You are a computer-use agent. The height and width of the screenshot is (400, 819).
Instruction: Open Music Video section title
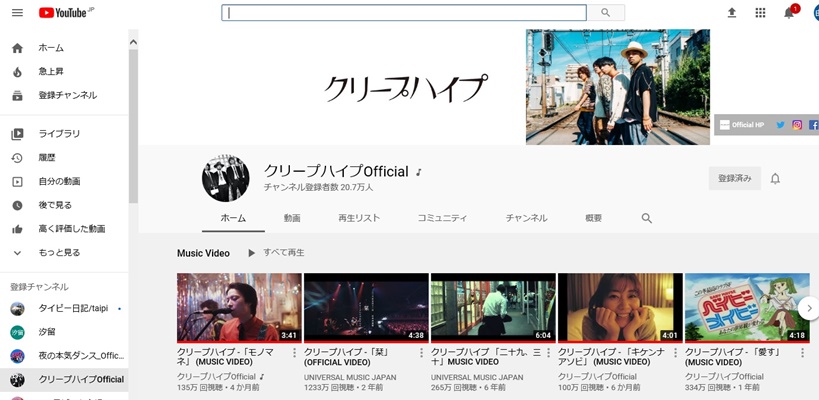point(203,253)
